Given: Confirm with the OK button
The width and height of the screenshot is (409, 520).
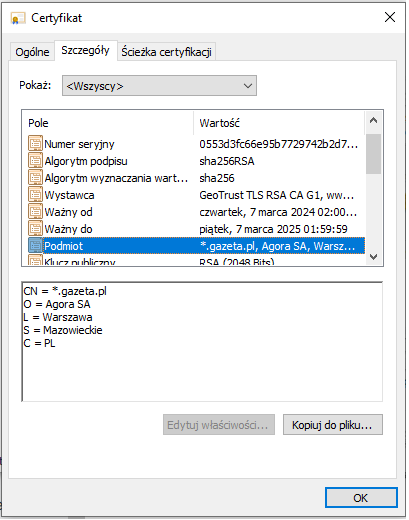Looking at the screenshot, I should pyautogui.click(x=361, y=498).
